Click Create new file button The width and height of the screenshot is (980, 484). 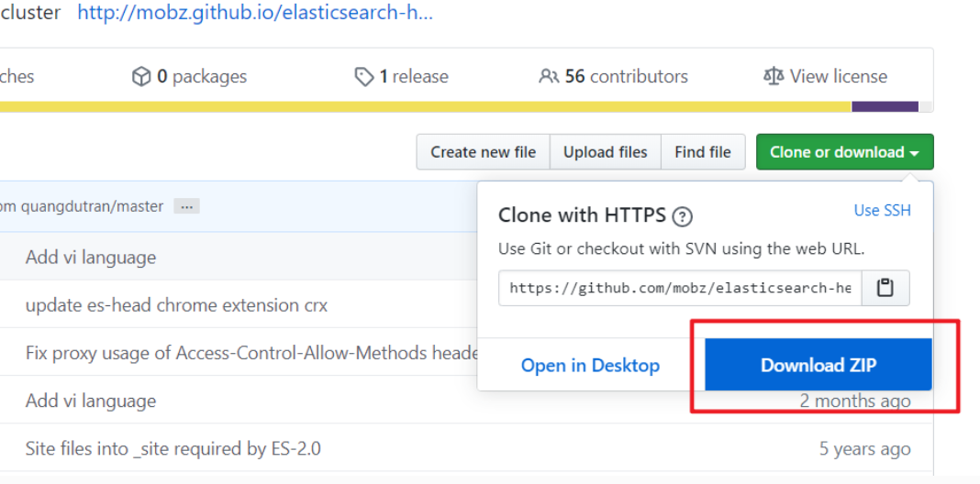pos(484,152)
